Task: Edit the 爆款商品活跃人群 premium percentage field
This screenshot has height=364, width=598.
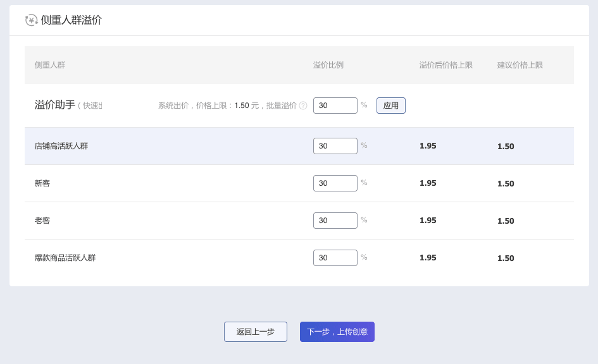Action: click(335, 258)
